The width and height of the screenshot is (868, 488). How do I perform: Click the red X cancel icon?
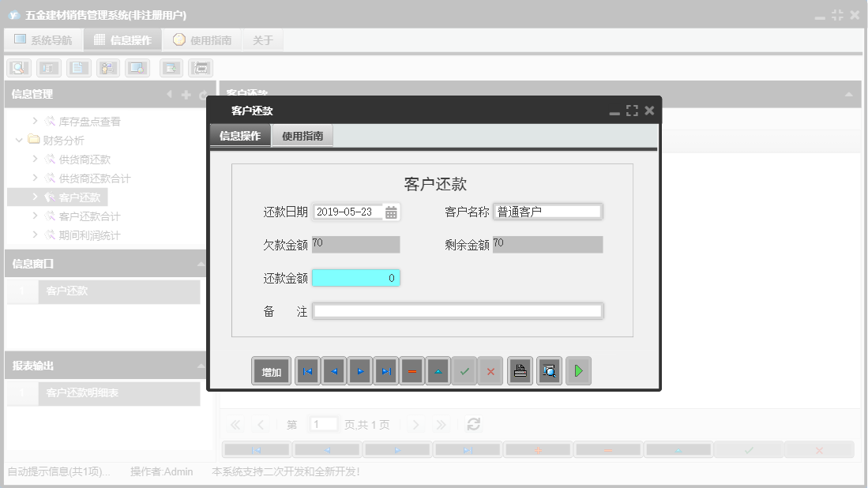click(x=490, y=370)
